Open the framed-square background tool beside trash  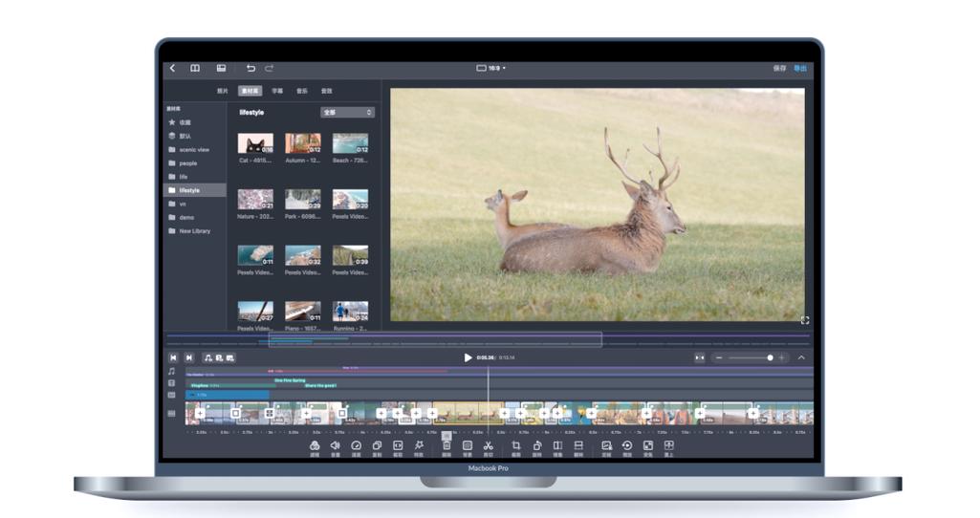[x=467, y=445]
